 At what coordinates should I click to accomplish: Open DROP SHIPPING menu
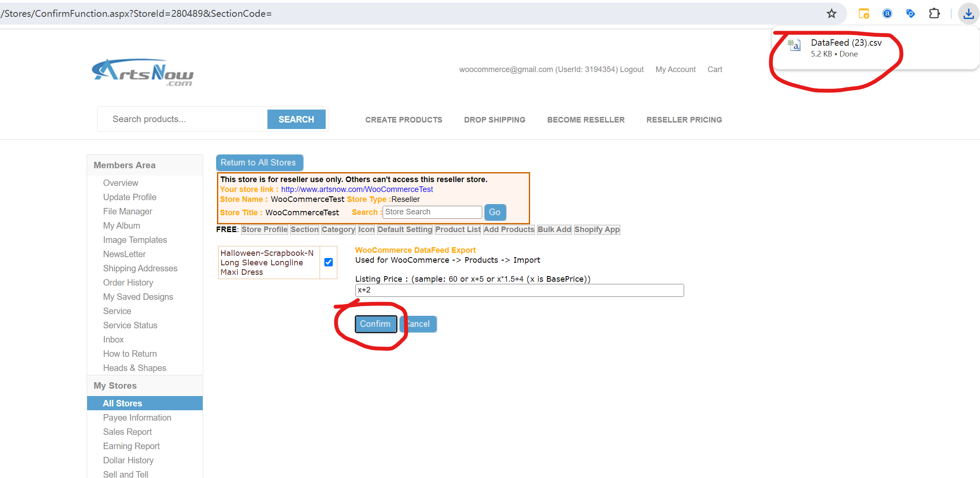coord(495,120)
